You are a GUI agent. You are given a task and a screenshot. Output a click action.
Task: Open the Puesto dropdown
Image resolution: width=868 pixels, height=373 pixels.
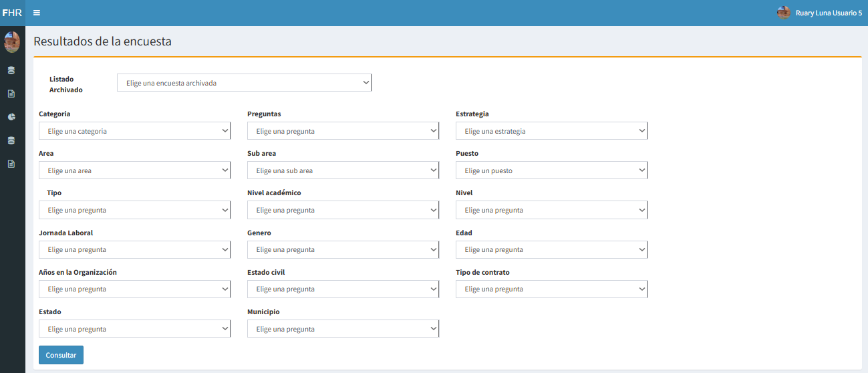point(551,170)
